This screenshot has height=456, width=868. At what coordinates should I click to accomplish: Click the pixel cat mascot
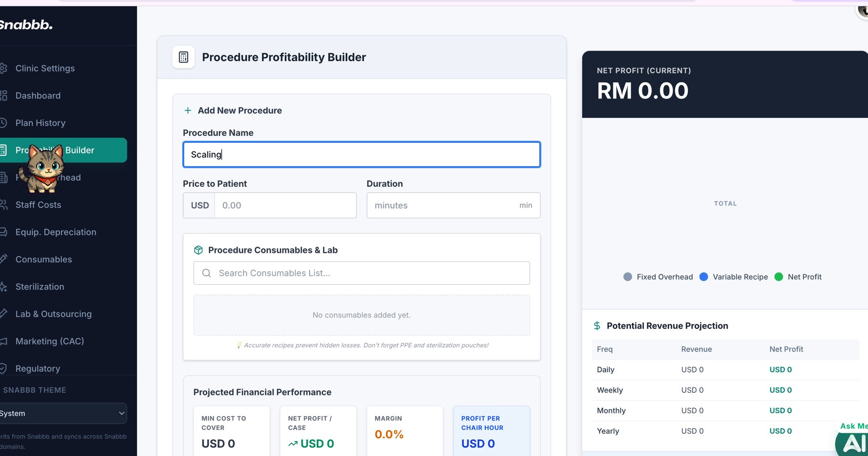[x=41, y=168]
